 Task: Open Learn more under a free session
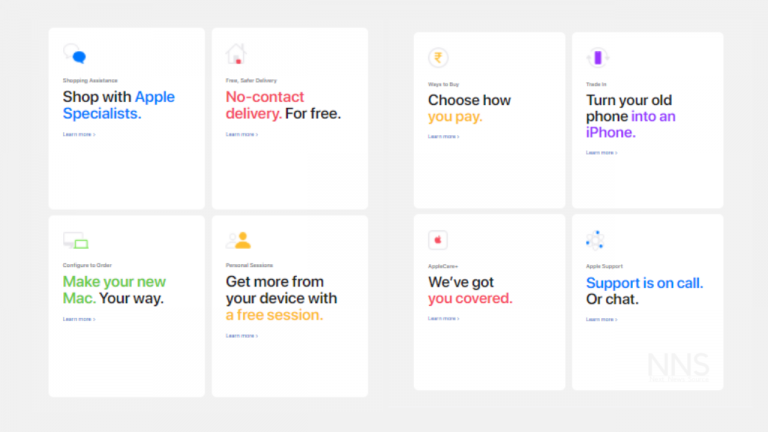coord(242,336)
